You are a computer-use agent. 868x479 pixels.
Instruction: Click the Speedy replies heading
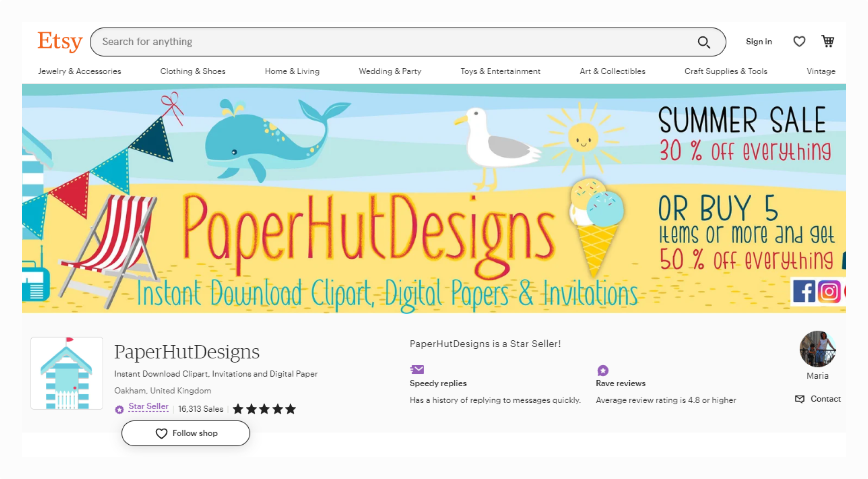pyautogui.click(x=438, y=383)
